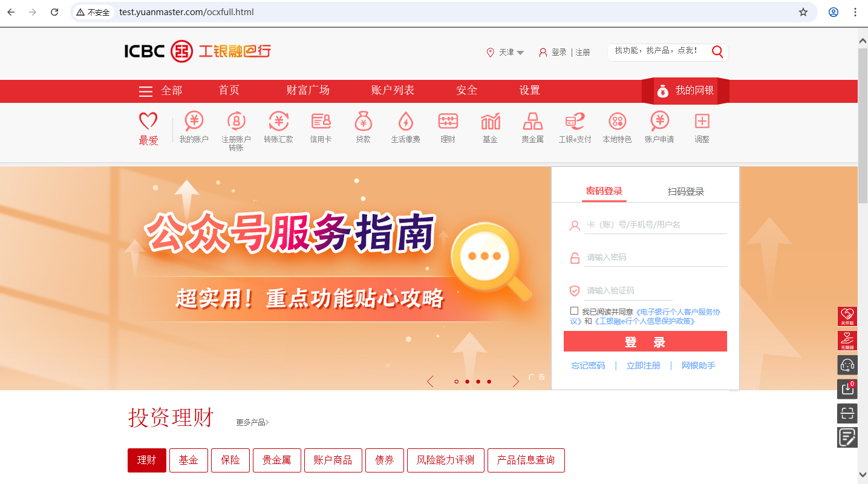The image size is (868, 484).
Task: Expand the 天津 city dropdown
Action: tap(506, 53)
